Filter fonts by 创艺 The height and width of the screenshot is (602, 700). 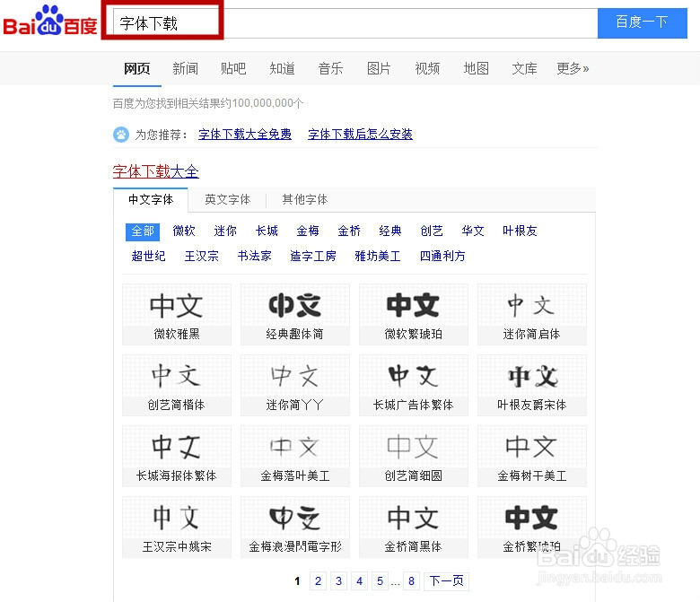click(x=432, y=231)
